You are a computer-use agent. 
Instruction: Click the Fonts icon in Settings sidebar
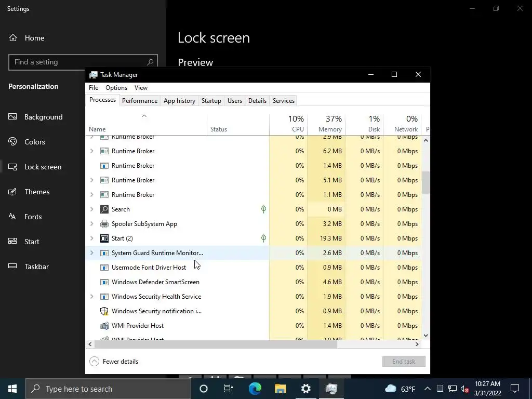[x=12, y=217]
